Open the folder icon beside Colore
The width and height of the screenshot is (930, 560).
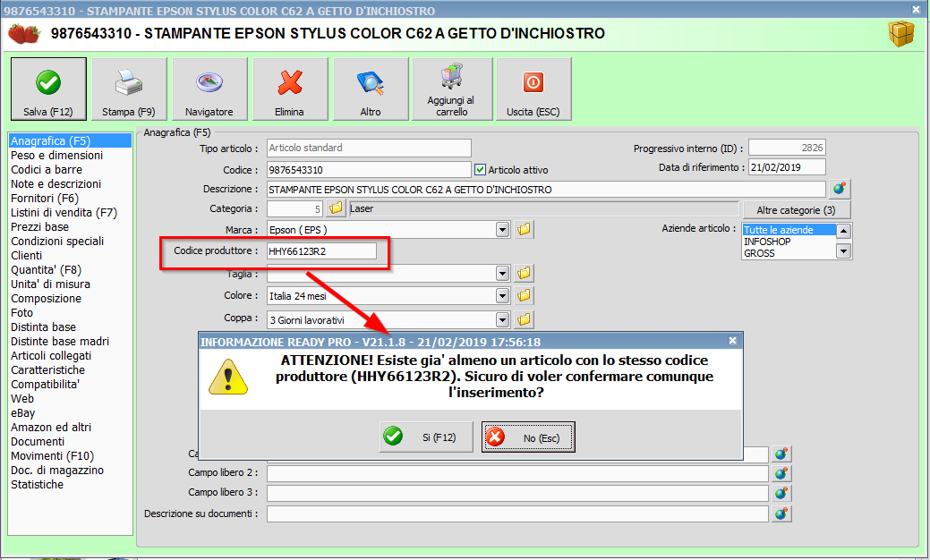(x=524, y=295)
